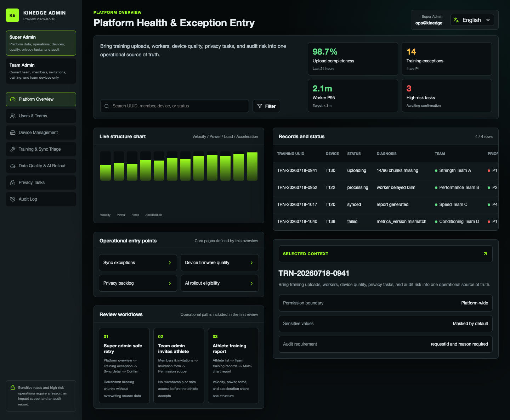Image resolution: width=510 pixels, height=420 pixels.
Task: Open the selected context arrow icon
Action: [x=485, y=254]
